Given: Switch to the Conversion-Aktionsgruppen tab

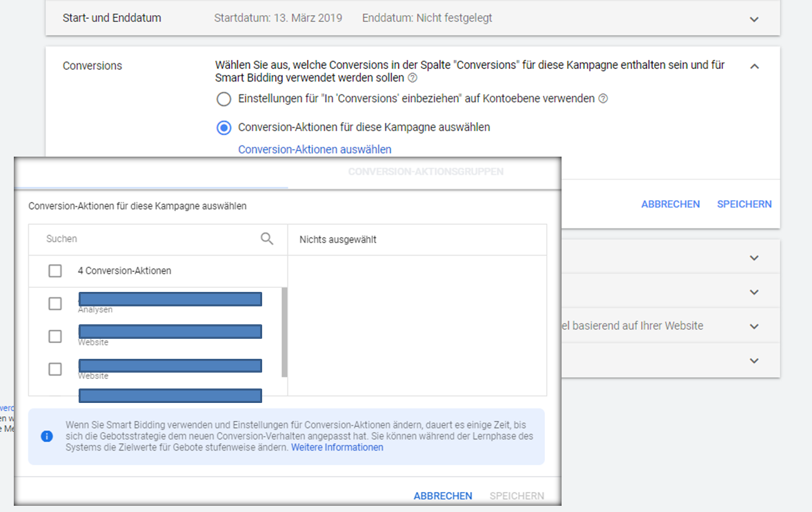Looking at the screenshot, I should click(425, 172).
